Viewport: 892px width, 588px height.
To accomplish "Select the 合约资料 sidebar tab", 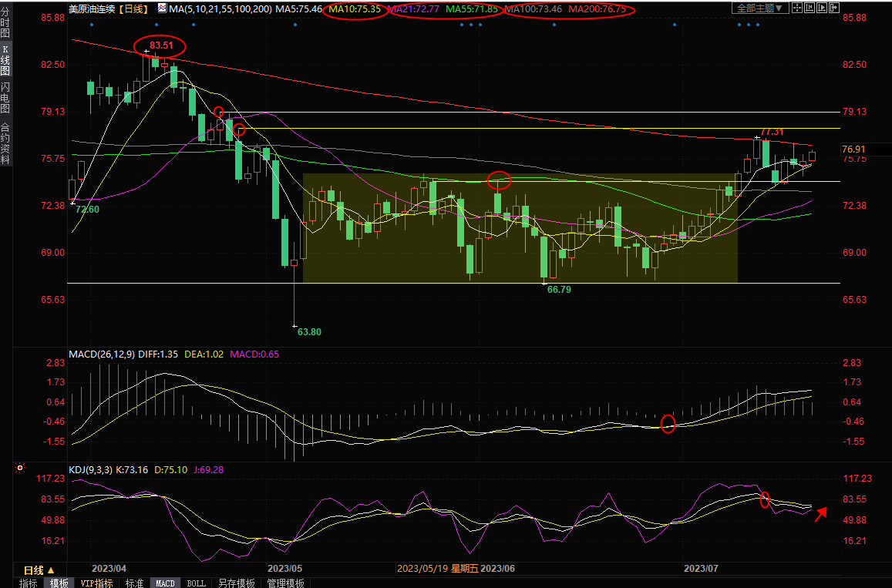I will (5, 143).
